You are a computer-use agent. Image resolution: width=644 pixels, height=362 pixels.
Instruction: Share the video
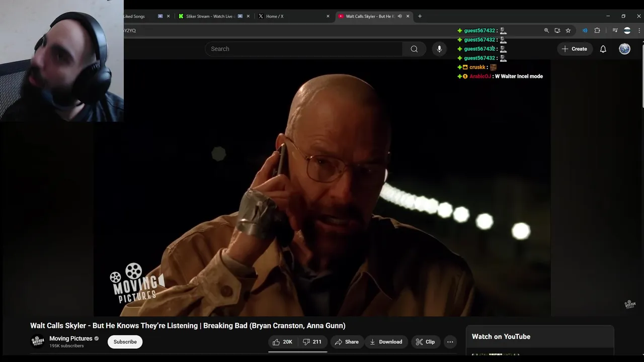click(347, 342)
